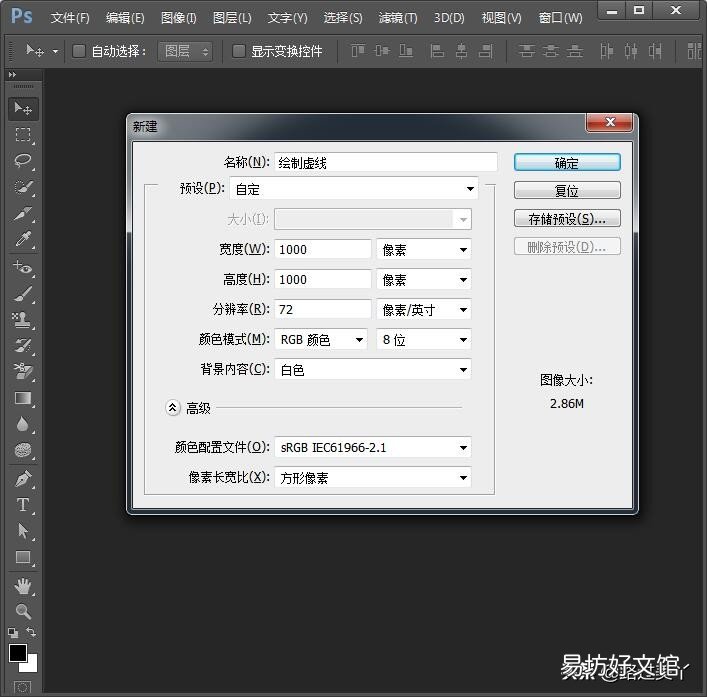Collapse the 高级 advanced section
Image resolution: width=707 pixels, height=697 pixels.
172,408
